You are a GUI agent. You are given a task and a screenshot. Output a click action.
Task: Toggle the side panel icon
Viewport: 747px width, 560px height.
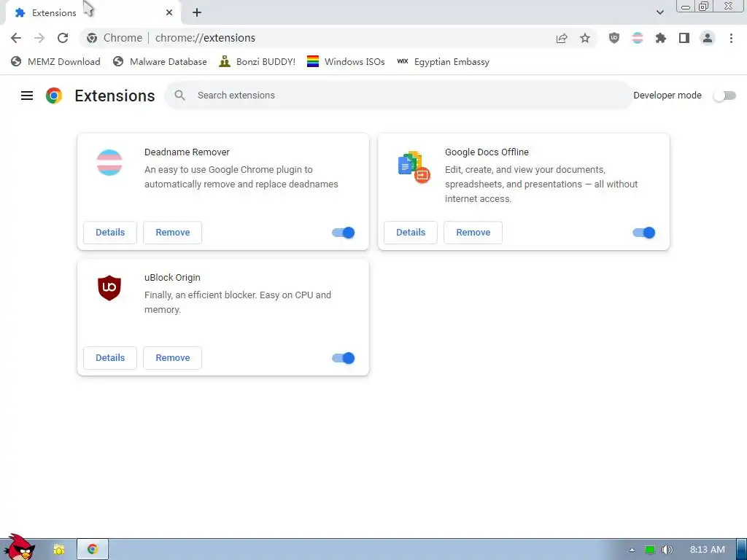pyautogui.click(x=684, y=38)
